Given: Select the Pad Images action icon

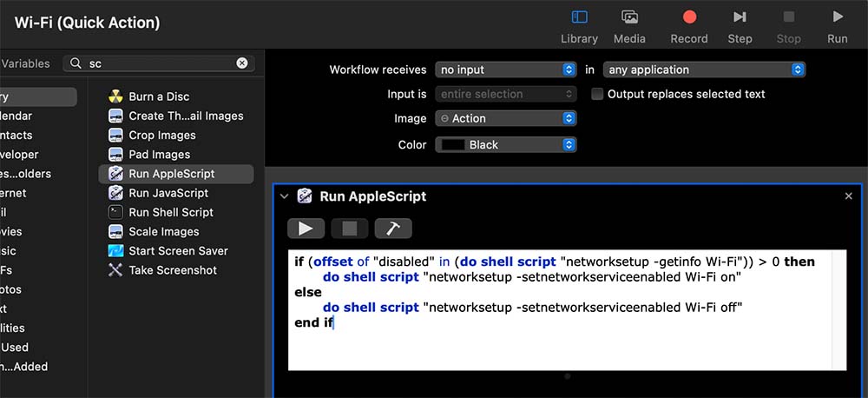Looking at the screenshot, I should [115, 155].
